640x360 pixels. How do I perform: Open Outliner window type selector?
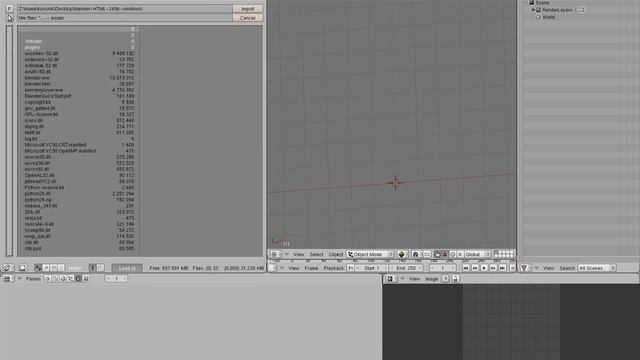pos(524,268)
